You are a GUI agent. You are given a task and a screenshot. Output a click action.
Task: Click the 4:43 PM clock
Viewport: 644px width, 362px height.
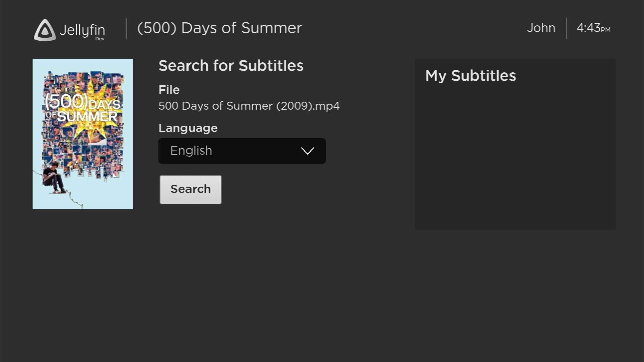pos(593,28)
